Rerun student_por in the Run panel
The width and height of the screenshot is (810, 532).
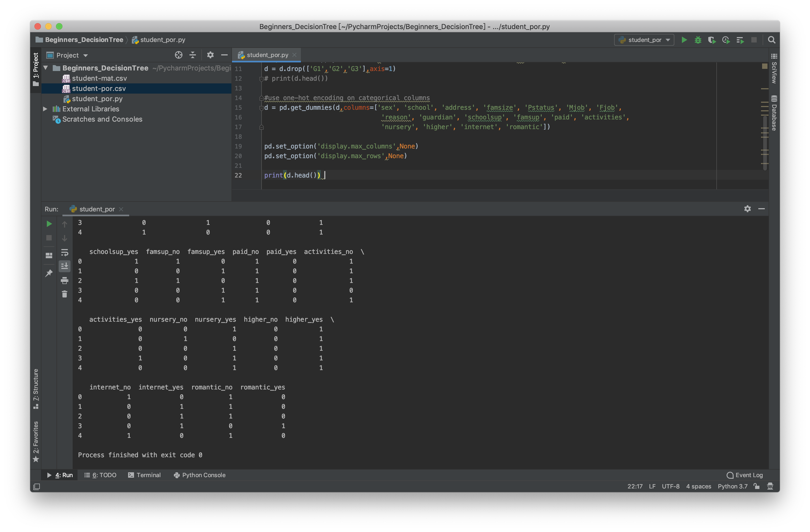click(x=49, y=224)
